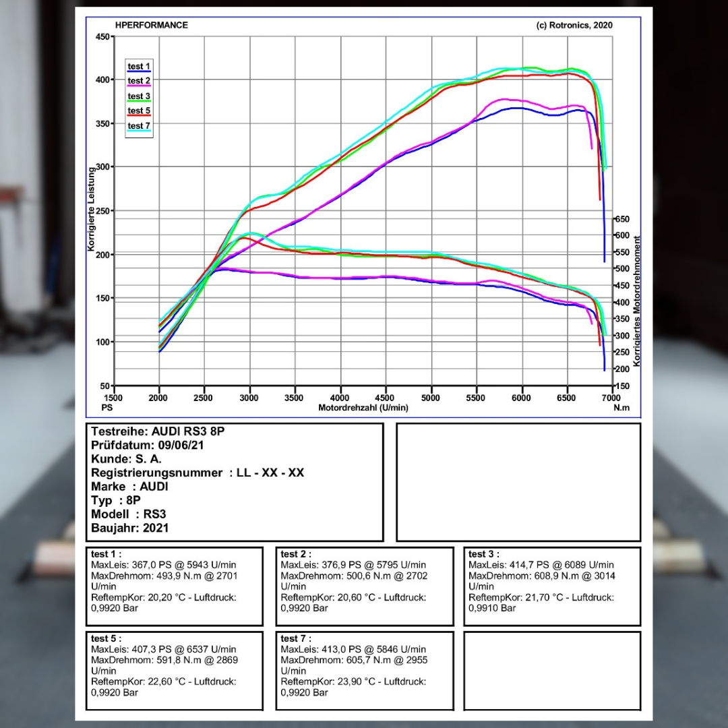Click the Rotronics 2020 copyright text
728x728 pixels.
tap(574, 26)
